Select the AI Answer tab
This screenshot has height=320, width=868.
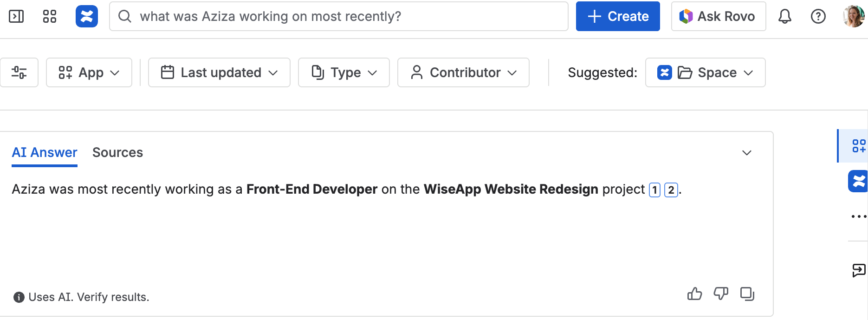(45, 153)
